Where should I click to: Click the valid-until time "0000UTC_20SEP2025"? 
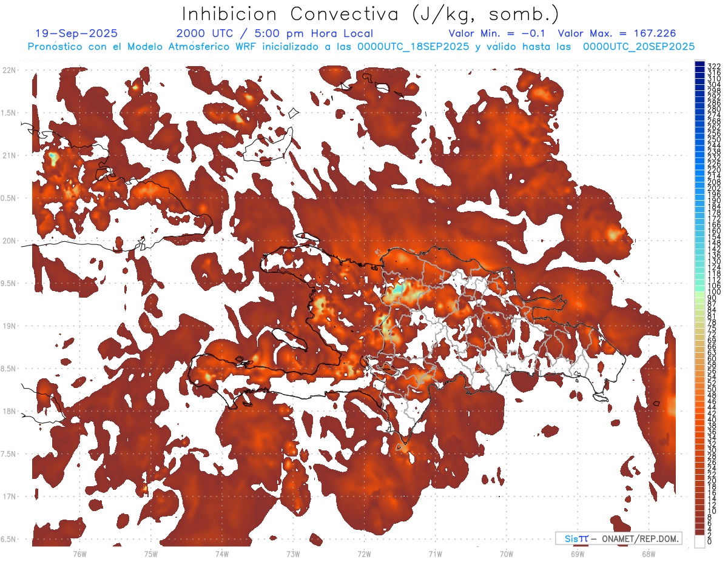click(x=639, y=47)
